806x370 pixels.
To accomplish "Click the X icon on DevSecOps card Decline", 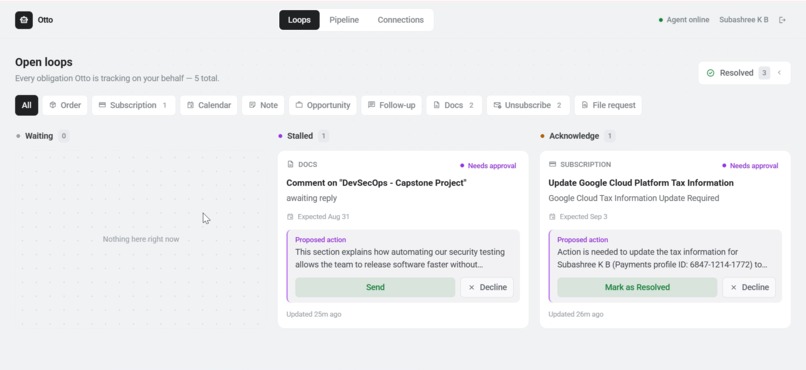I will [x=471, y=287].
